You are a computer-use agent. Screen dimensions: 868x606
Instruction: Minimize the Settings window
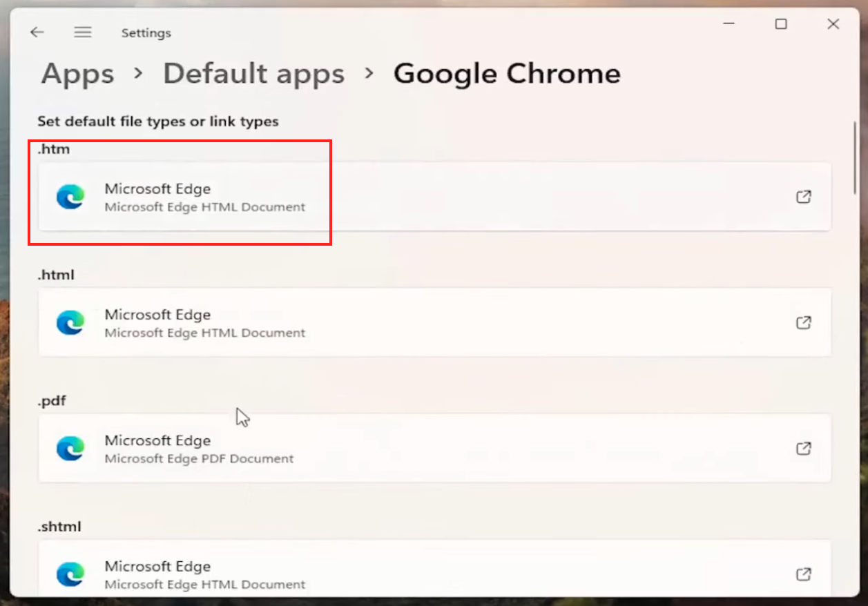(x=729, y=24)
